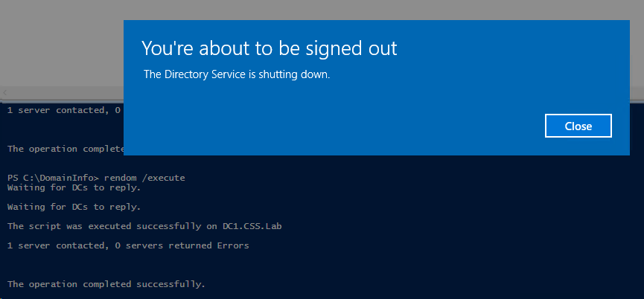Click the gray window area left of the dialog
644x299 pixels.
[x=60, y=45]
